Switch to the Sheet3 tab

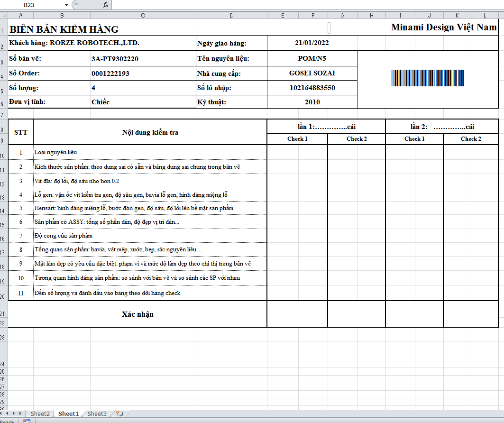coord(97,414)
